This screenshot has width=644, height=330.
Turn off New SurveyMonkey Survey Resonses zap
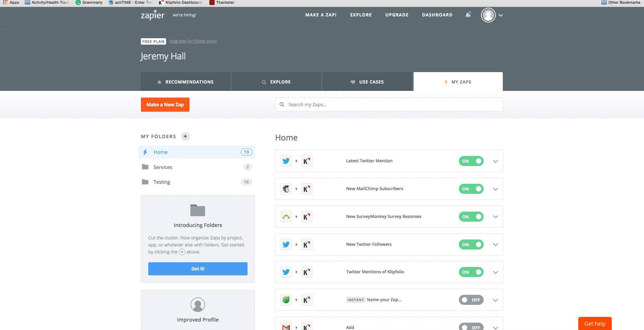point(471,217)
